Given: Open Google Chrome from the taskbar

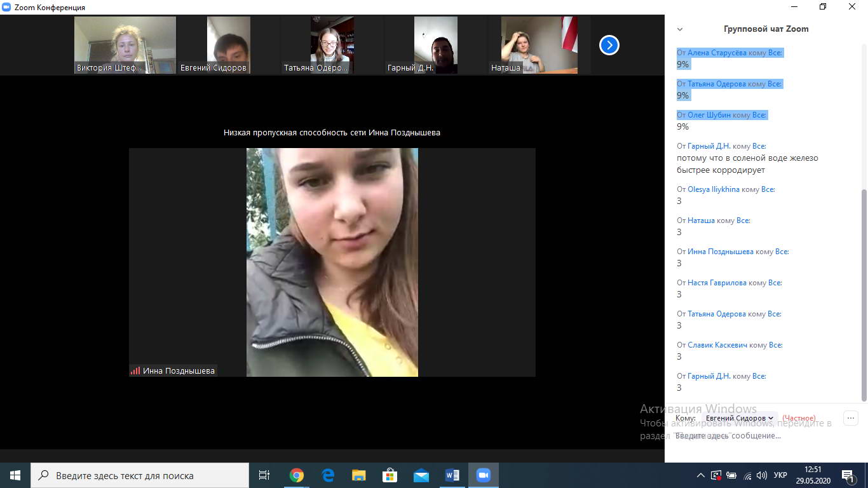Looking at the screenshot, I should click(x=297, y=475).
